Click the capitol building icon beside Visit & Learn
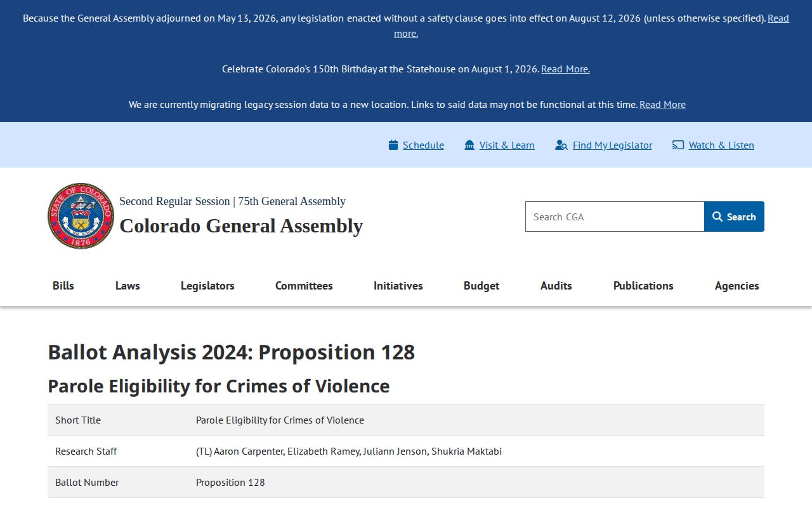This screenshot has height=508, width=812. pos(469,145)
